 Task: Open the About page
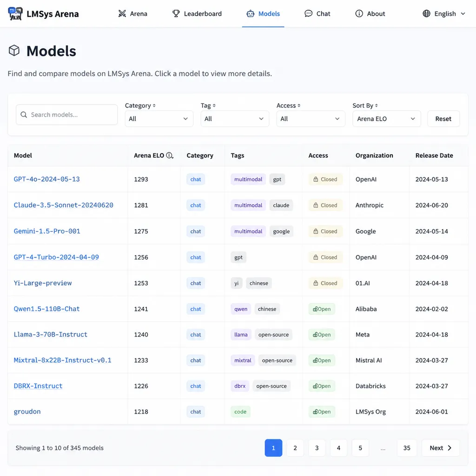tap(370, 13)
